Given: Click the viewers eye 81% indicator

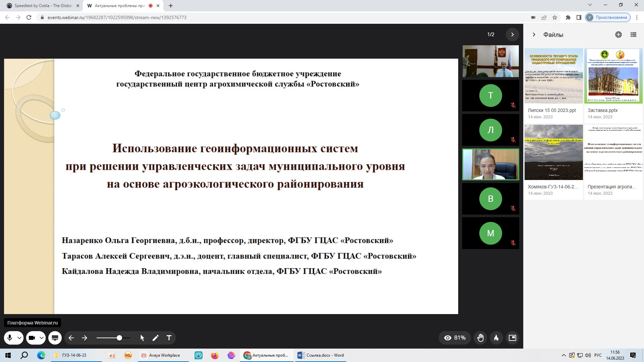Looking at the screenshot, I should pyautogui.click(x=455, y=338).
